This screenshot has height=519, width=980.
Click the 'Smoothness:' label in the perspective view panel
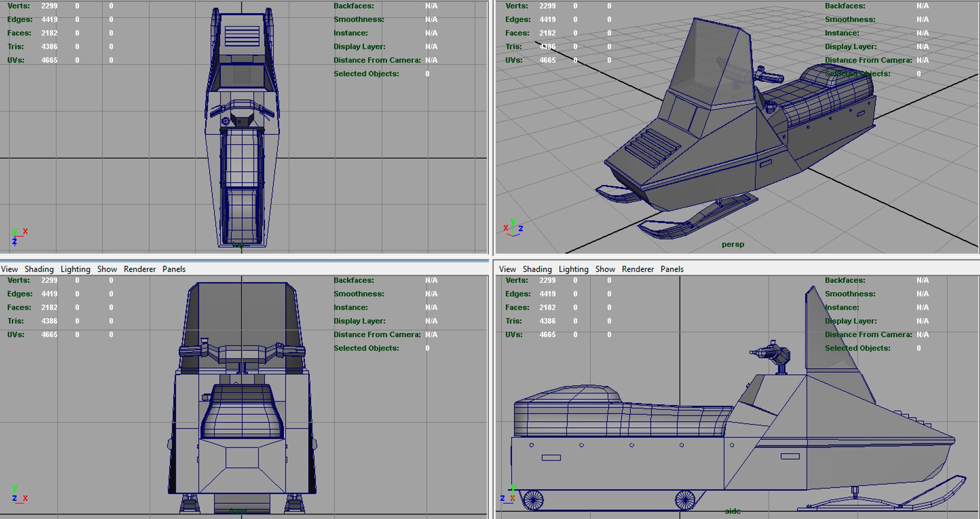[x=850, y=19]
